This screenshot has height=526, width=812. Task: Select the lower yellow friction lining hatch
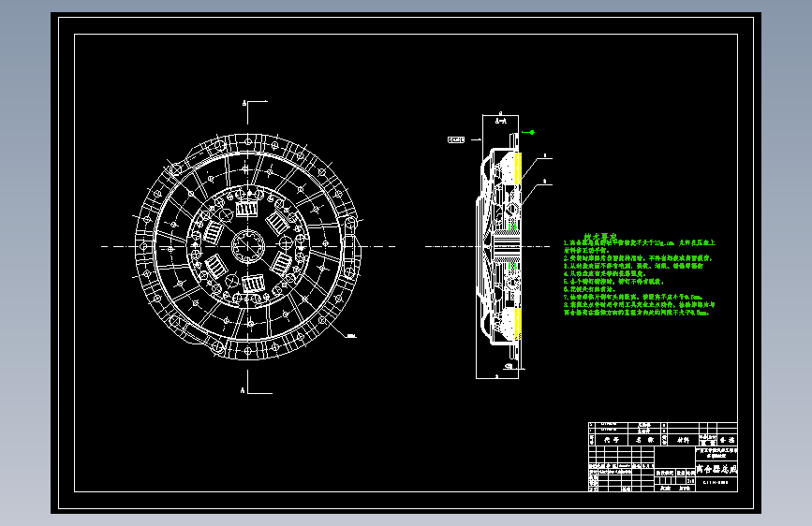(518, 325)
